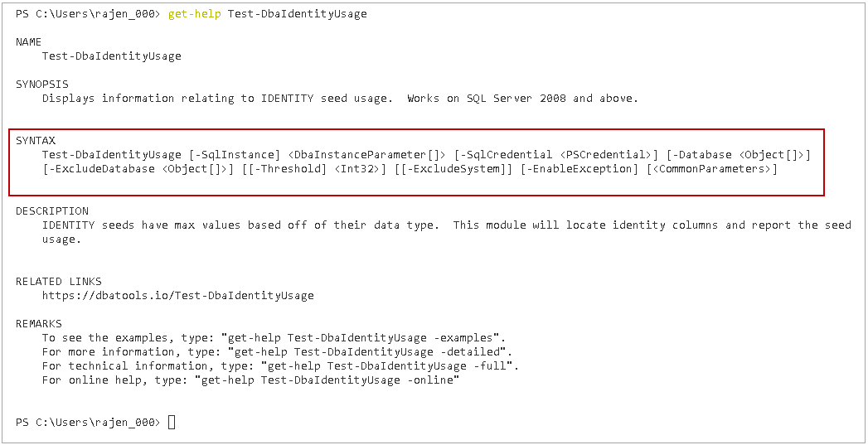
Task: Click the get-help -examples command line in remarks
Action: click(x=274, y=338)
